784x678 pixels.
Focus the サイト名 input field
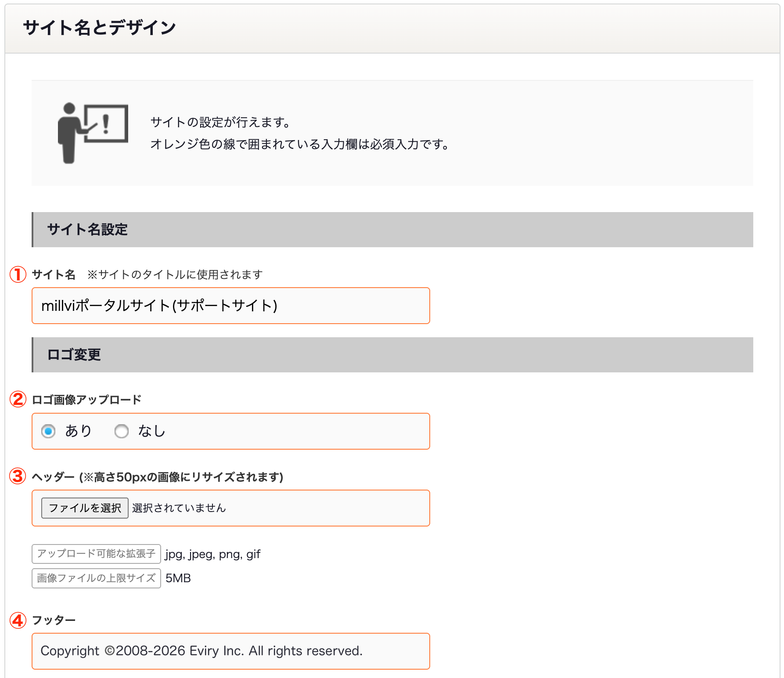tap(231, 306)
